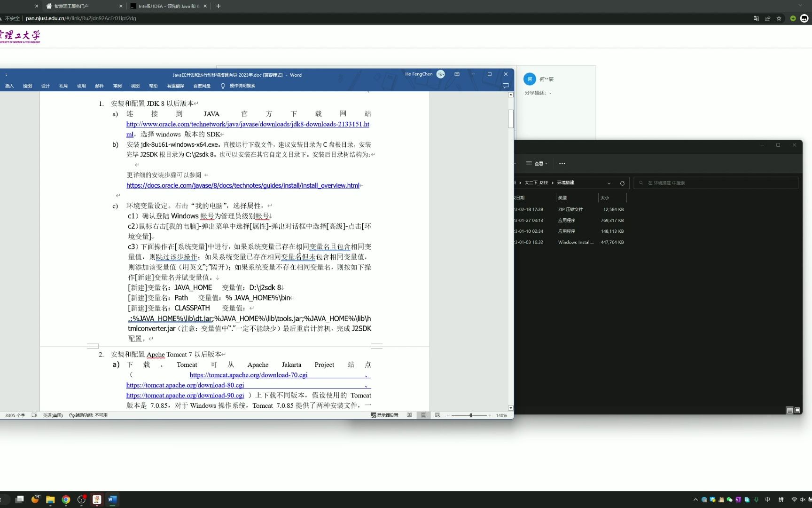Viewport: 812px width, 508px height.
Task: Click the zoom in plus button in Word
Action: click(x=490, y=415)
